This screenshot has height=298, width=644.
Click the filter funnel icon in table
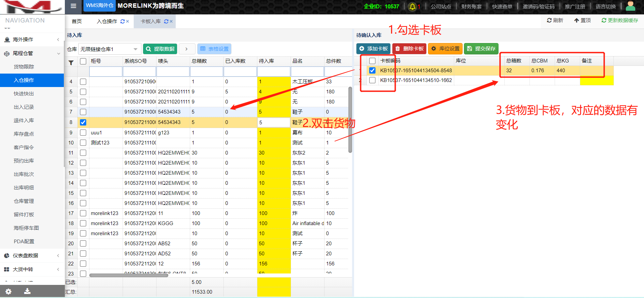[71, 62]
